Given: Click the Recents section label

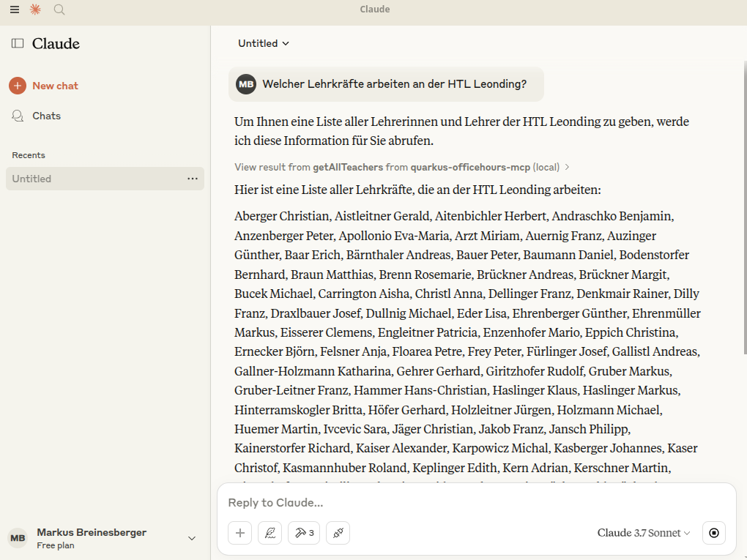Looking at the screenshot, I should tap(29, 155).
